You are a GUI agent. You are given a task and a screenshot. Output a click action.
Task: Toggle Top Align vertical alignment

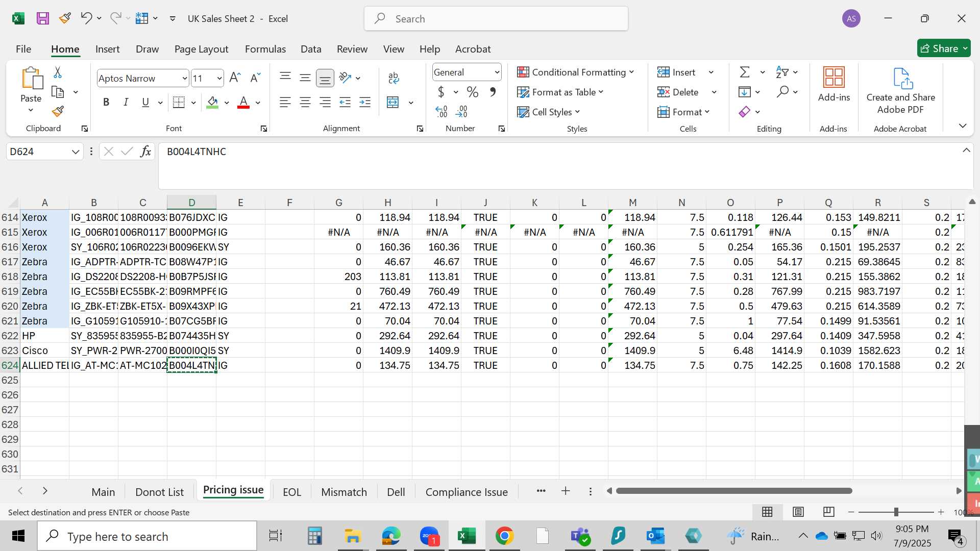pos(285,78)
